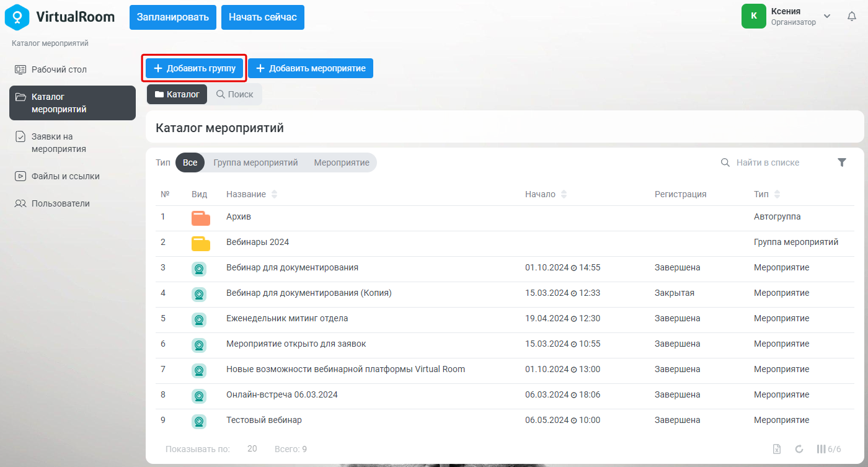Export the list to Excel file
This screenshot has height=467, width=868.
(776, 449)
